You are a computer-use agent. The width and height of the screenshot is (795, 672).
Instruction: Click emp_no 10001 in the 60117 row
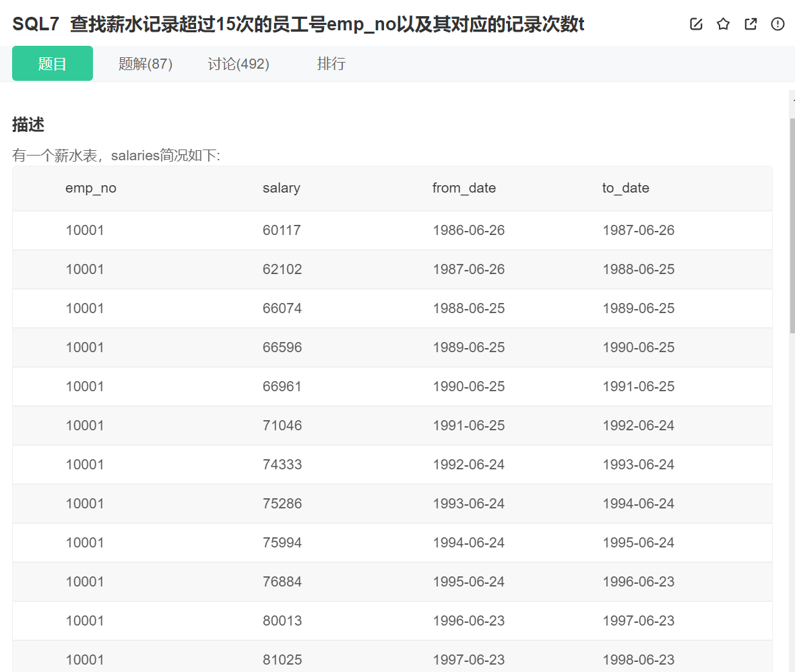[85, 230]
